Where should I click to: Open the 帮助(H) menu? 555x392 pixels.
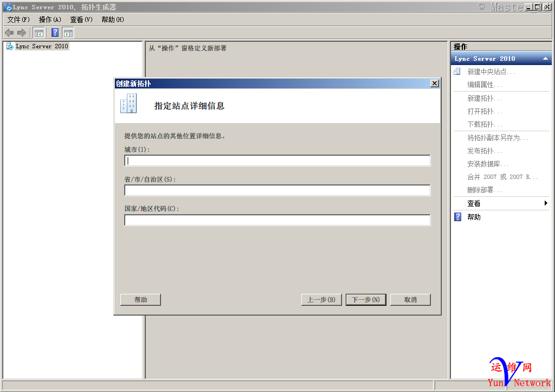113,20
